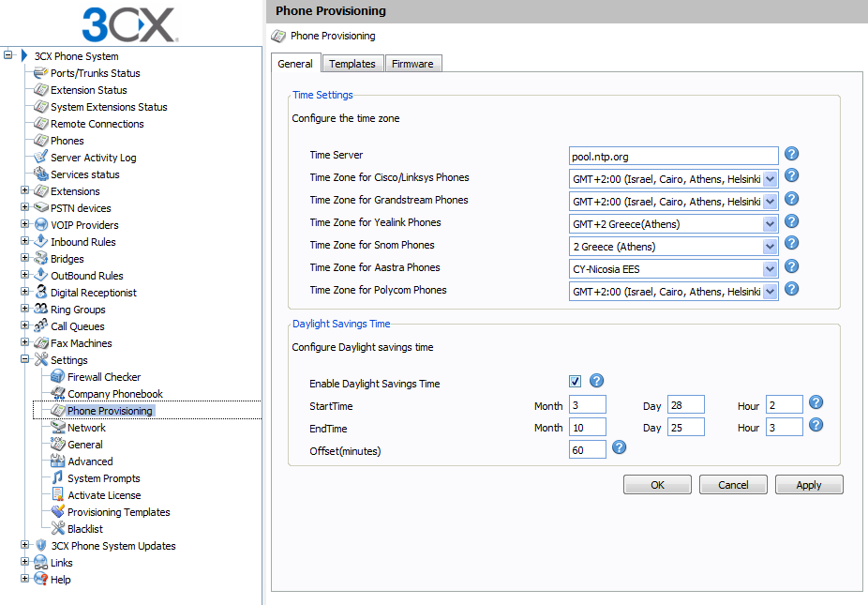Select General under Settings
Viewport: 868px width, 605px height.
click(84, 445)
